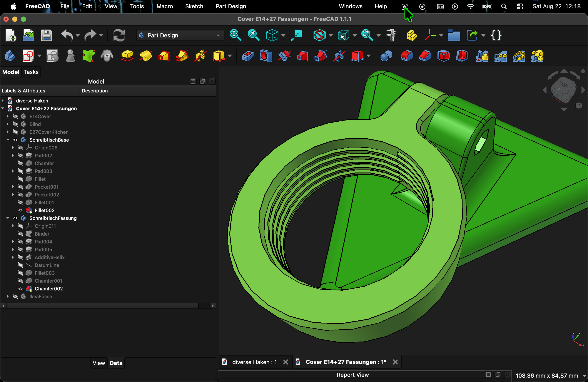Collapse the Cover E14+27 Fassungen document
Image resolution: width=588 pixels, height=382 pixels.
click(3, 109)
